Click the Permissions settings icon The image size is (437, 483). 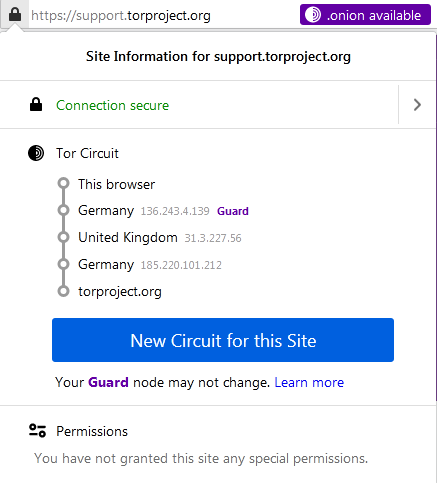click(x=37, y=430)
